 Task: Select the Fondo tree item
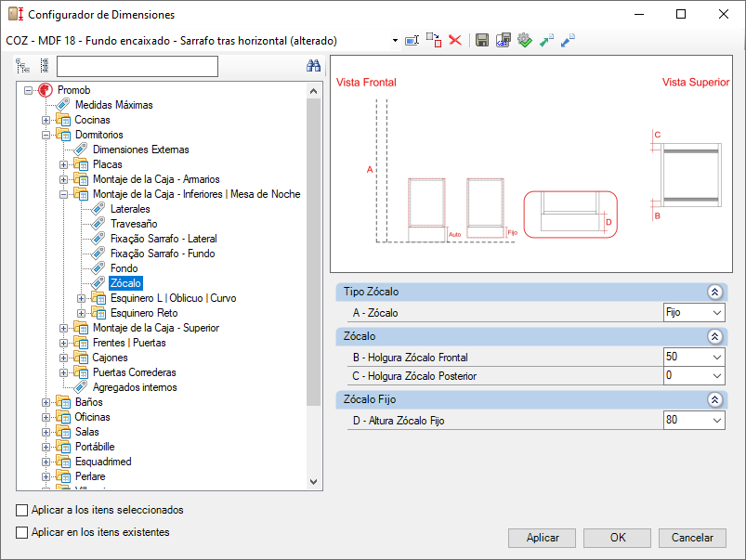tap(124, 268)
